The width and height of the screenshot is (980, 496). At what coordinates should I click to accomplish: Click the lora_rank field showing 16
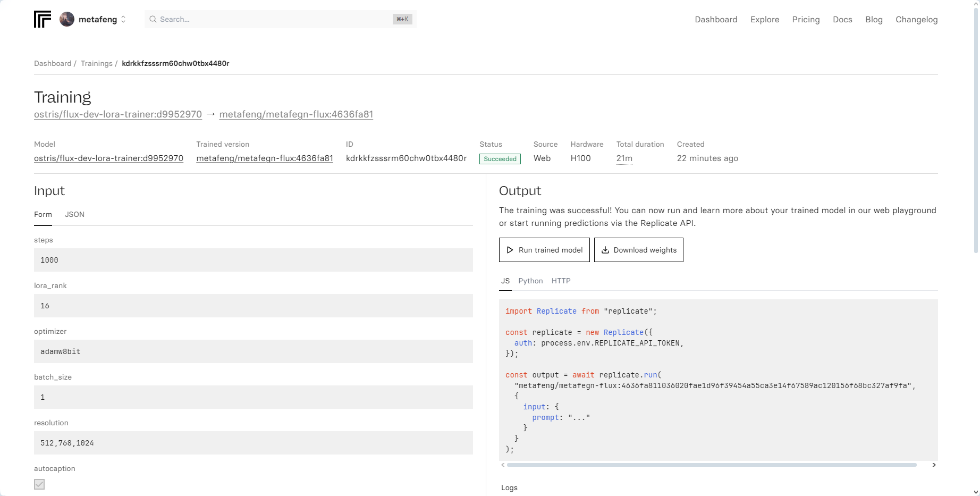click(254, 306)
